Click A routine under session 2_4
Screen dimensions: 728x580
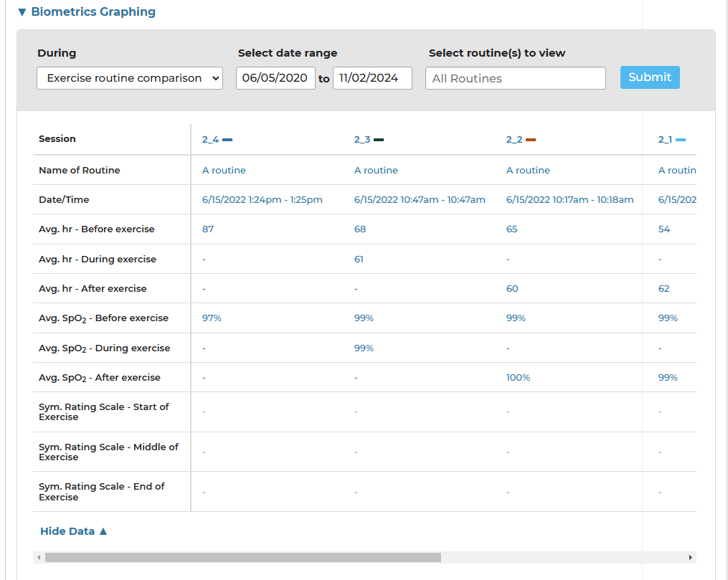pos(224,171)
